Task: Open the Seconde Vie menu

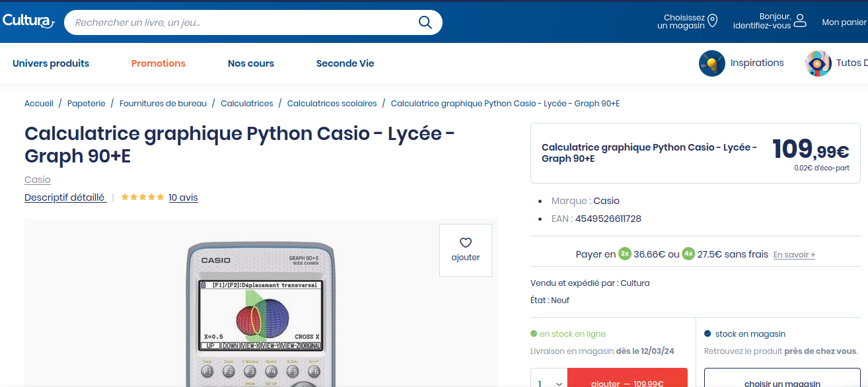Action: point(345,63)
